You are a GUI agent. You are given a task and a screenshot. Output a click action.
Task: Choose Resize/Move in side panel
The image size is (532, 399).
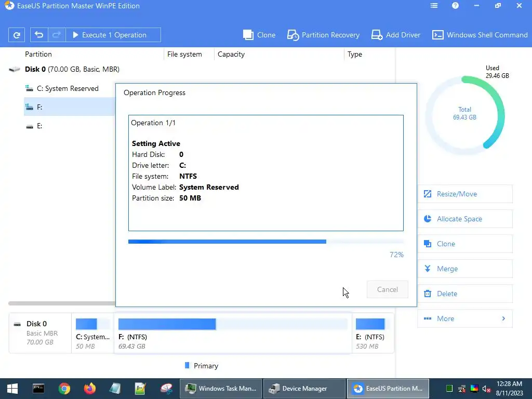465,194
